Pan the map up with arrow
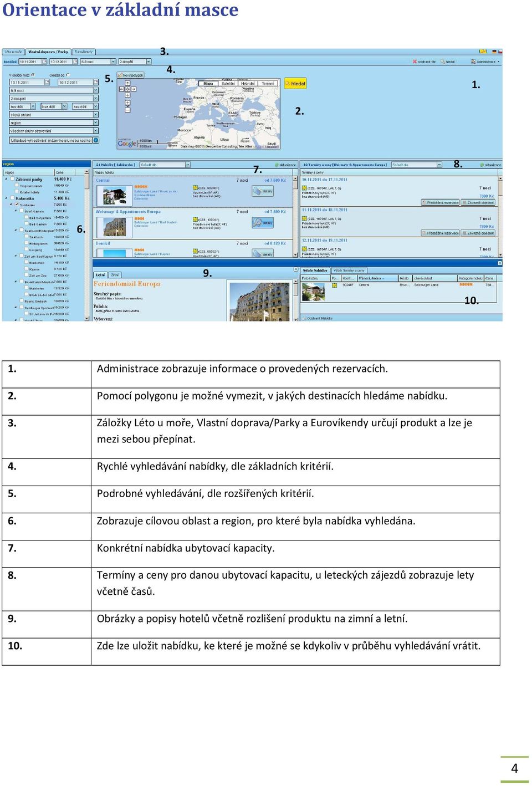The image size is (532, 786). 127,83
